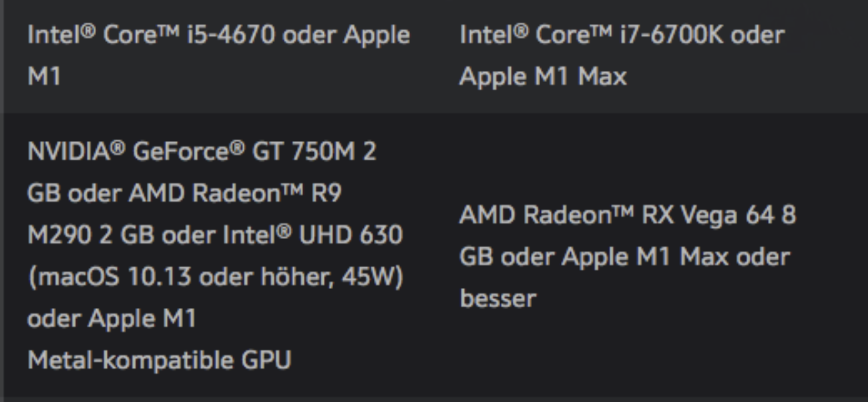Viewport: 868px width, 402px height.
Task: Click the Metal-kompatible GPU line
Action: [x=159, y=361]
